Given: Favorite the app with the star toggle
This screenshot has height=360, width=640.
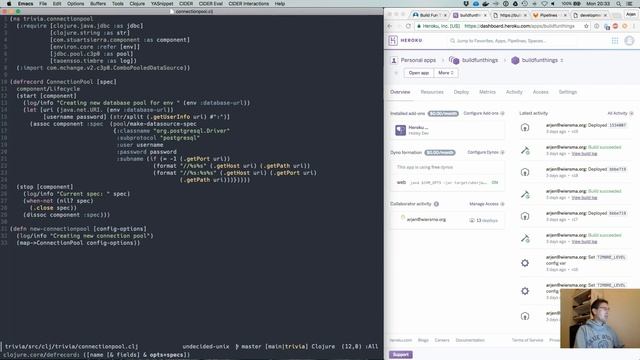Looking at the screenshot, I should [x=396, y=73].
